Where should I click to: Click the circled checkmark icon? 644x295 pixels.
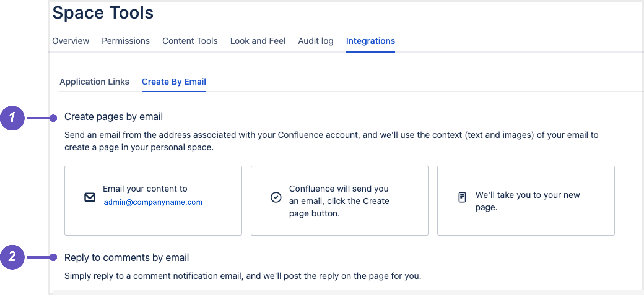[x=276, y=197]
